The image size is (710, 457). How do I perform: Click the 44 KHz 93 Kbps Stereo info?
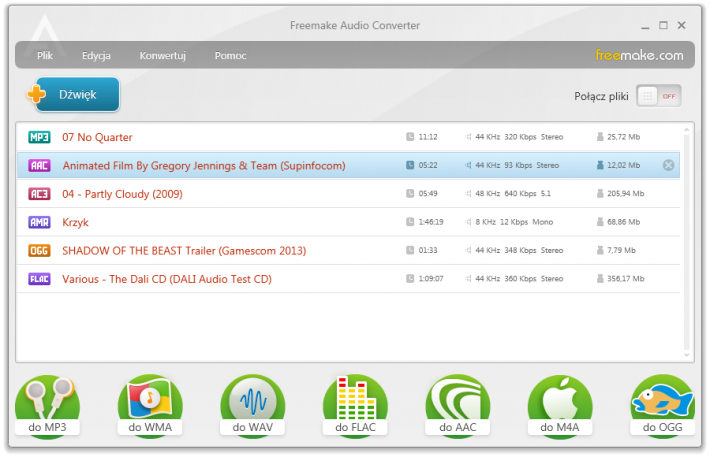coord(517,165)
